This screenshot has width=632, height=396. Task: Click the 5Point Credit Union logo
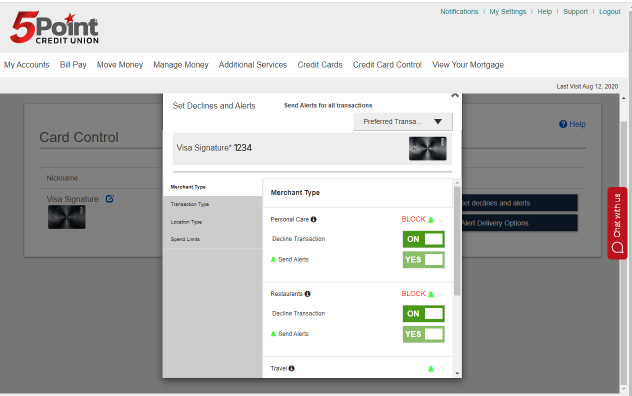click(x=54, y=27)
